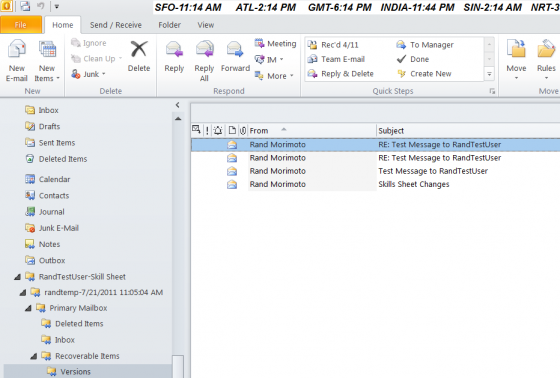Select the top Inbox folder
Viewport: 560px width, 378px height.
point(42,110)
